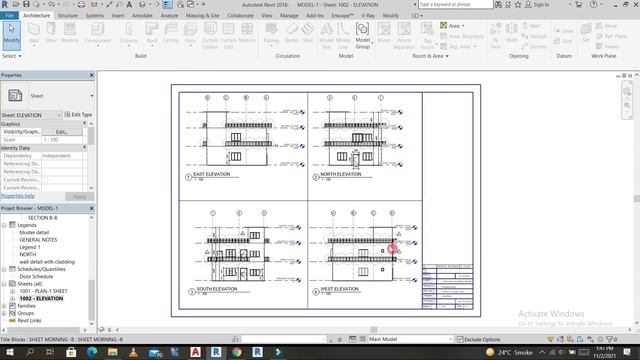
Task: Click the Sign In button
Action: (x=537, y=4)
